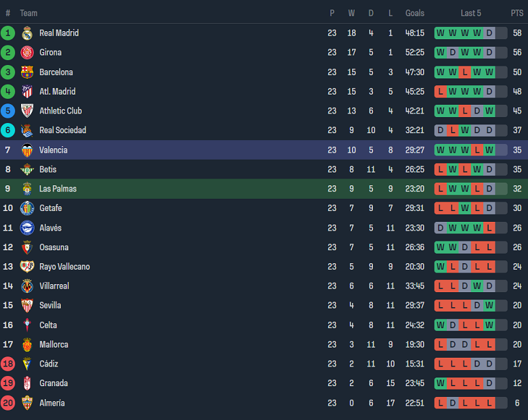Click the Last 5 column header
The width and height of the screenshot is (528, 420).
[x=470, y=13]
